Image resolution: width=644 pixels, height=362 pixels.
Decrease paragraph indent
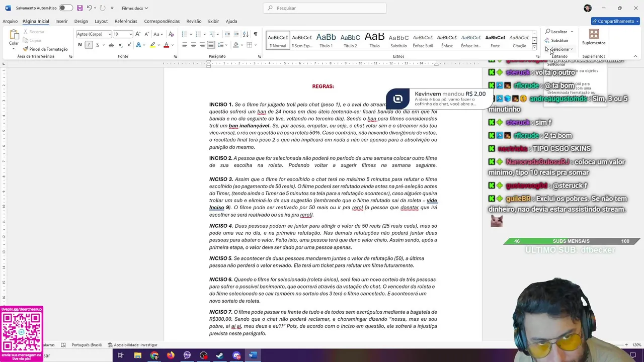tap(227, 34)
